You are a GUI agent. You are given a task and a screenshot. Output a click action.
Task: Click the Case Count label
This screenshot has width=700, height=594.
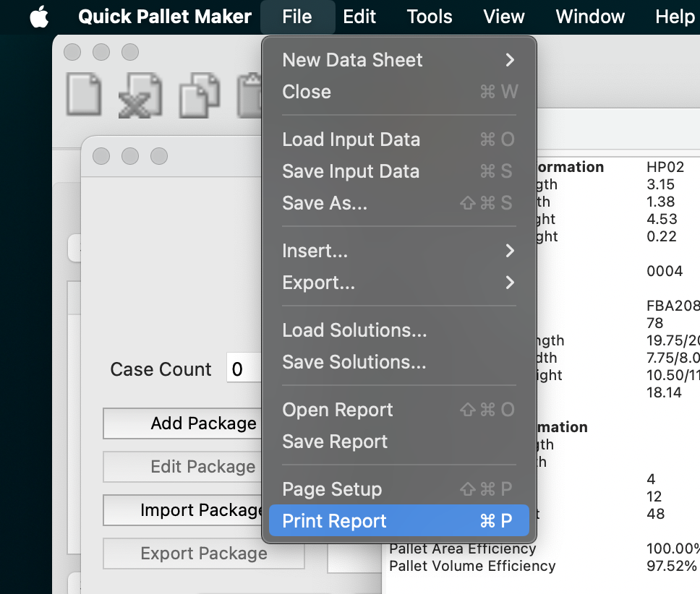tap(161, 369)
